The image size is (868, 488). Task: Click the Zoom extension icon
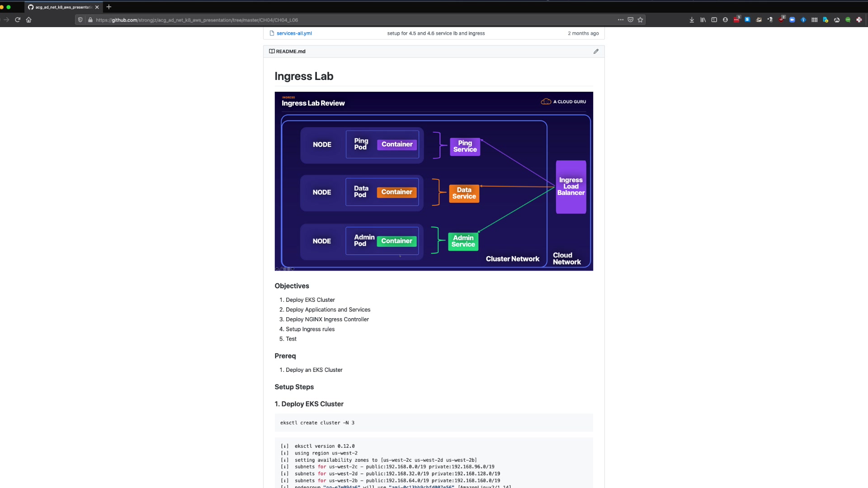tap(792, 20)
